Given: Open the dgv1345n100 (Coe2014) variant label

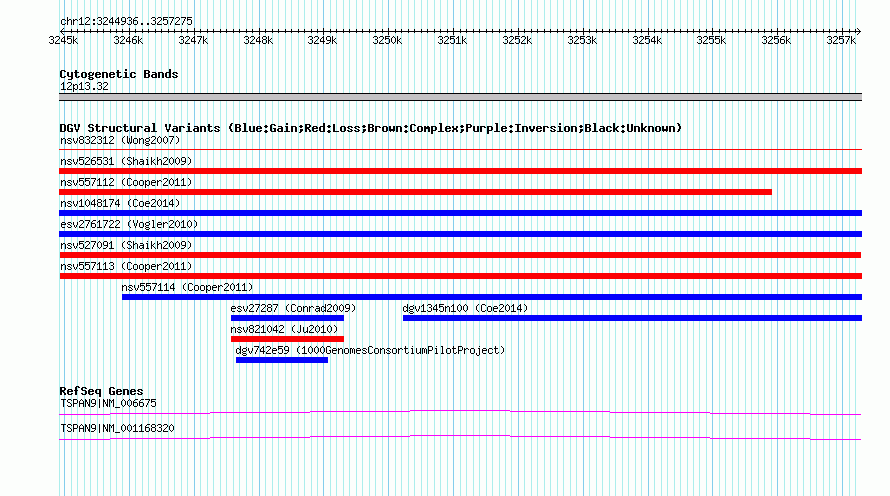Looking at the screenshot, I should (465, 308).
